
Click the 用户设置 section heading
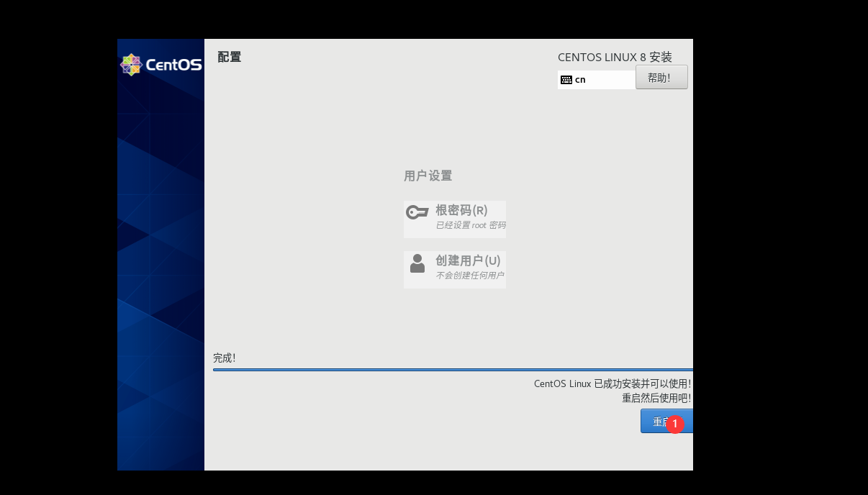point(428,176)
